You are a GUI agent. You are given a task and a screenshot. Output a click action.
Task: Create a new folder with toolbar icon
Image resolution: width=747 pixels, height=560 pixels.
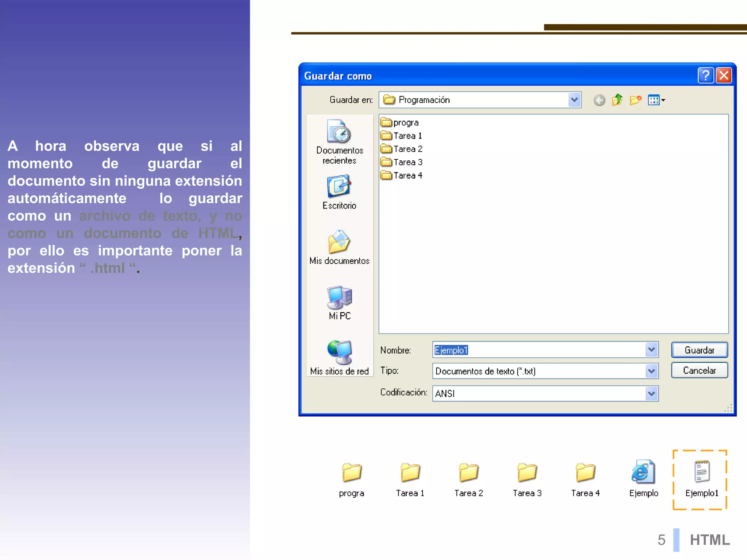tap(635, 100)
